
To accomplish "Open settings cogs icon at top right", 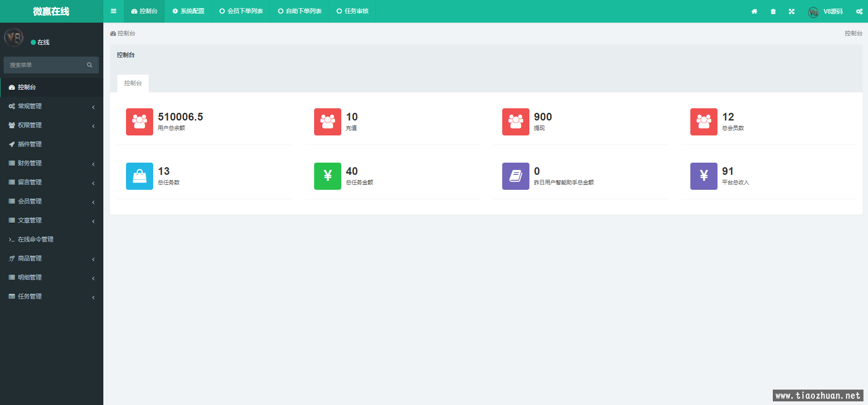I will click(x=859, y=11).
